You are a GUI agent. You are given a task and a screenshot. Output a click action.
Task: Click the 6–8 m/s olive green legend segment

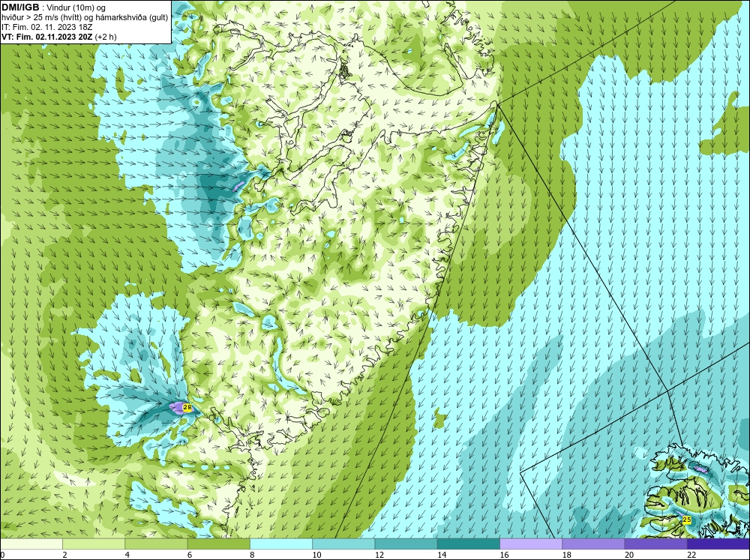pos(218,544)
